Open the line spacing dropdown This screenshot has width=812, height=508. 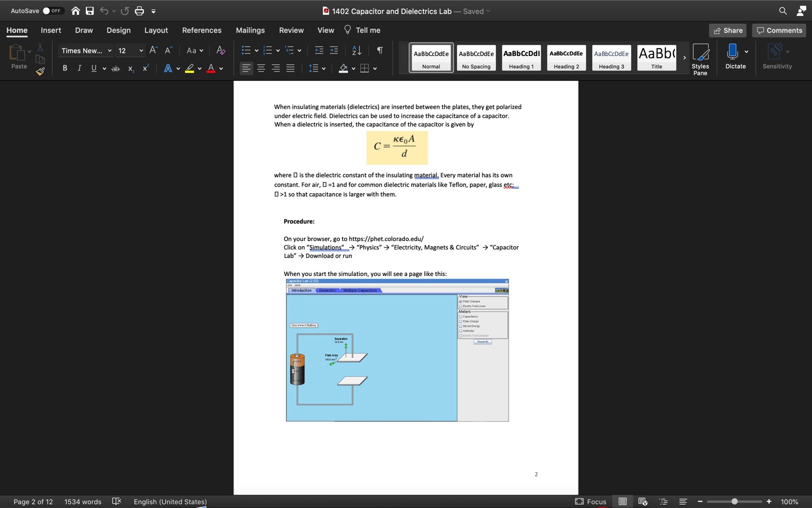[322, 68]
